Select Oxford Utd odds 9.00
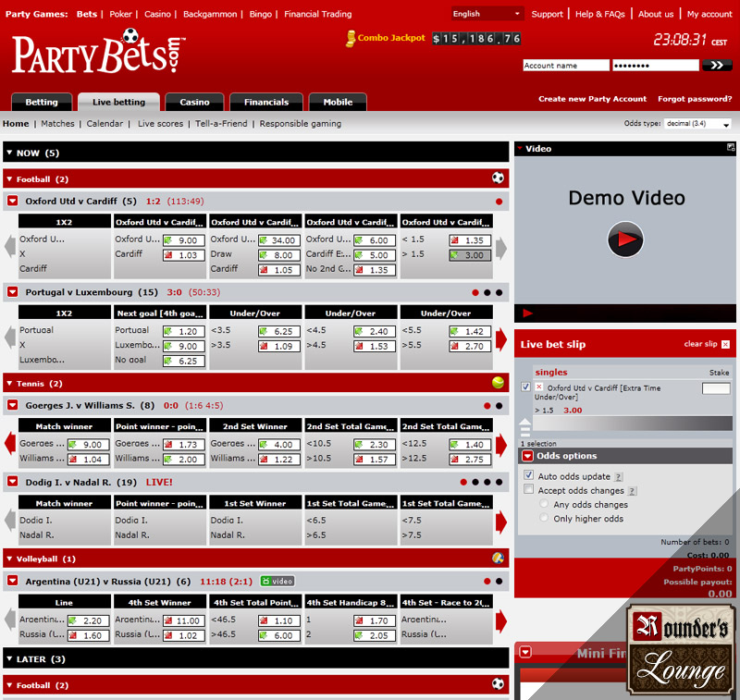This screenshot has width=740, height=700. pos(183,240)
